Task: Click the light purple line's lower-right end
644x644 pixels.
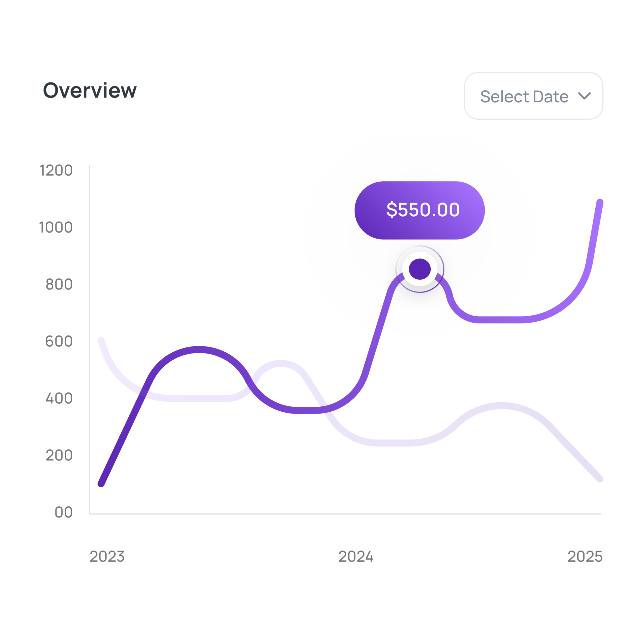Action: pos(600,479)
